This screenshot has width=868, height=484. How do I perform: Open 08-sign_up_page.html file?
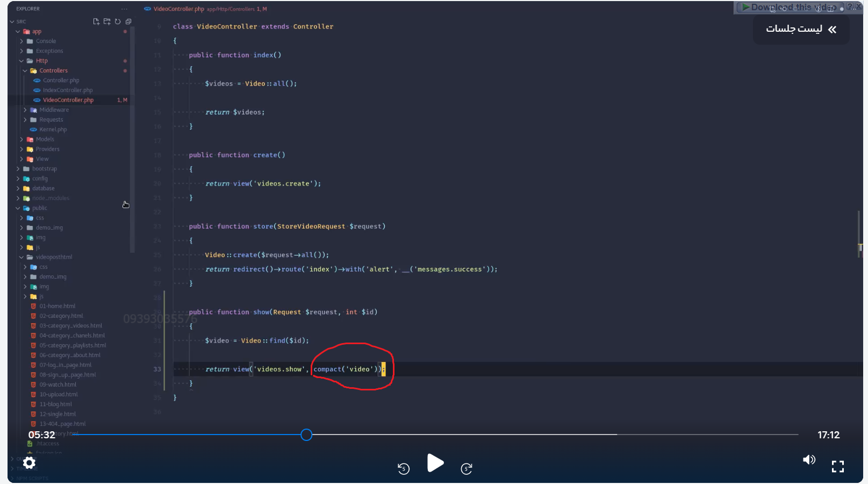67,375
